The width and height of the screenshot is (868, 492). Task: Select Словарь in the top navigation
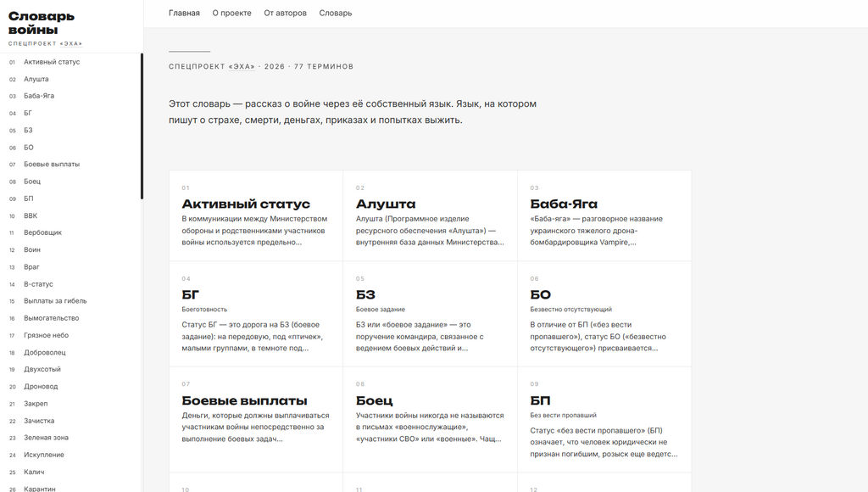336,13
